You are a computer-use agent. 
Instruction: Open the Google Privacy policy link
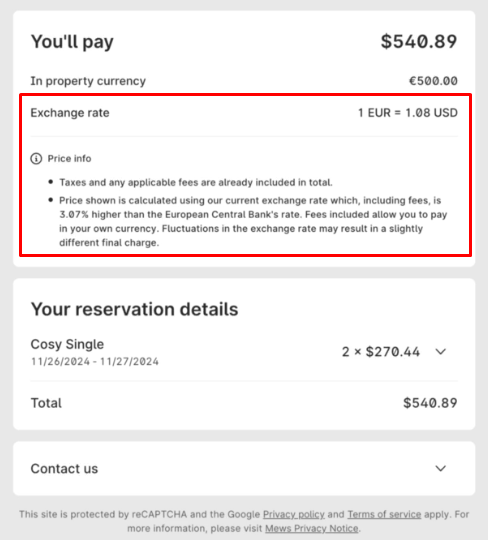pos(294,514)
